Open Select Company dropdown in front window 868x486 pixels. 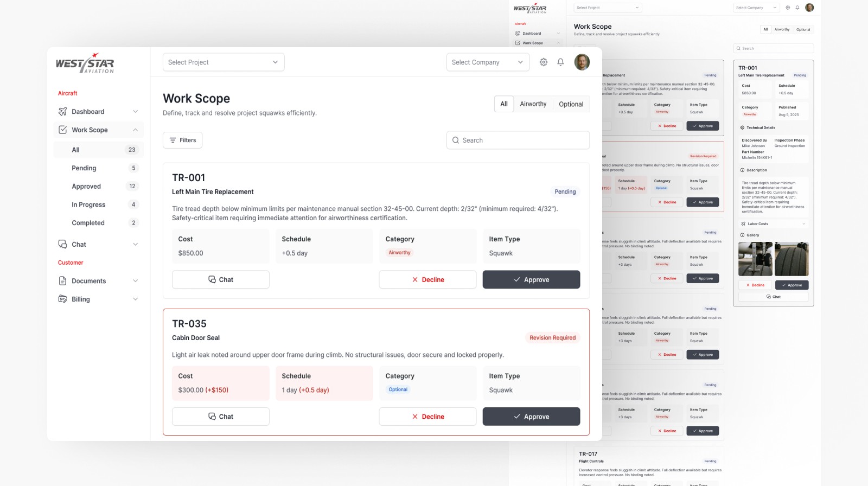488,62
